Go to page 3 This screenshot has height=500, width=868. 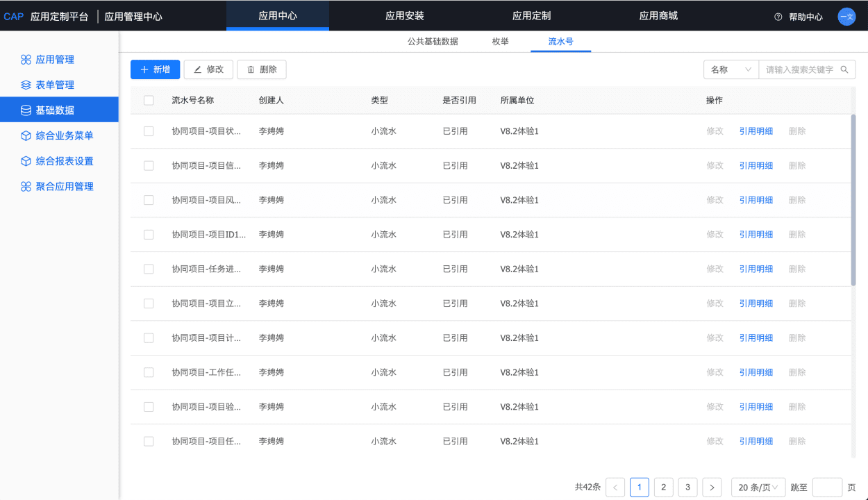click(687, 487)
